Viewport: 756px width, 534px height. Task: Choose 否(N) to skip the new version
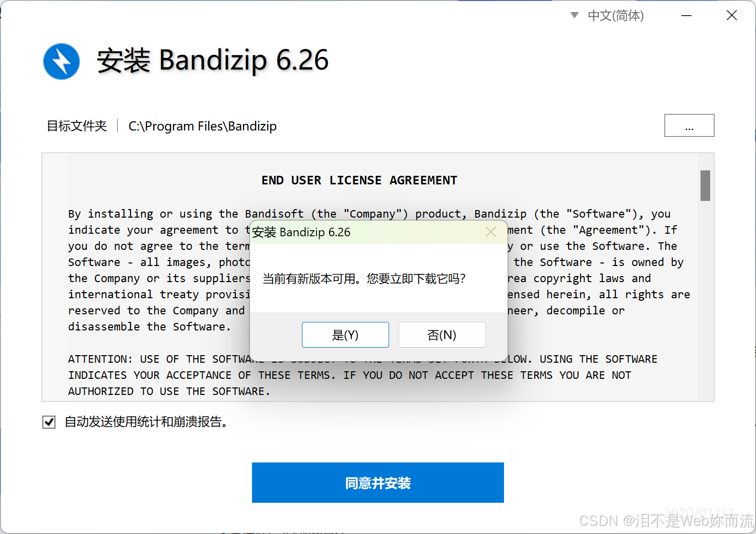tap(442, 335)
